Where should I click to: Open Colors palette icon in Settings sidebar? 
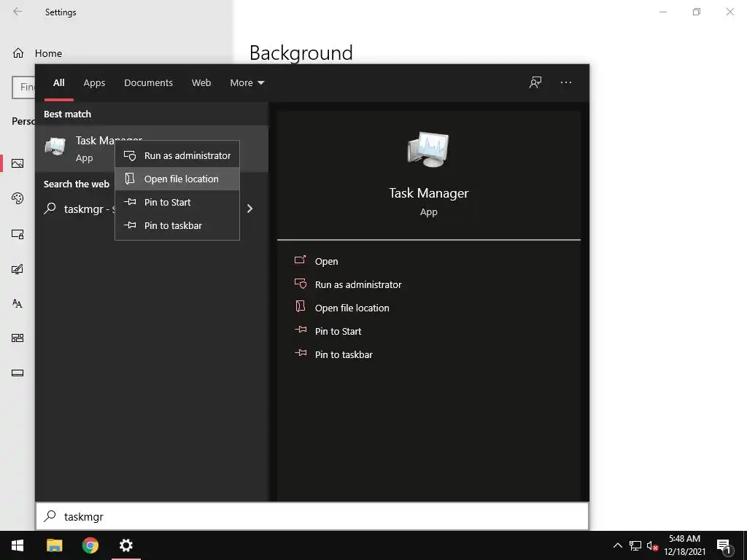pyautogui.click(x=18, y=198)
